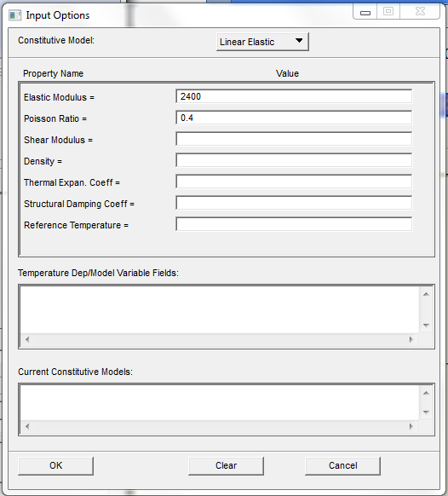Viewport: 448px width, 496px height.
Task: Select the Poisson Ratio input field
Action: point(294,118)
